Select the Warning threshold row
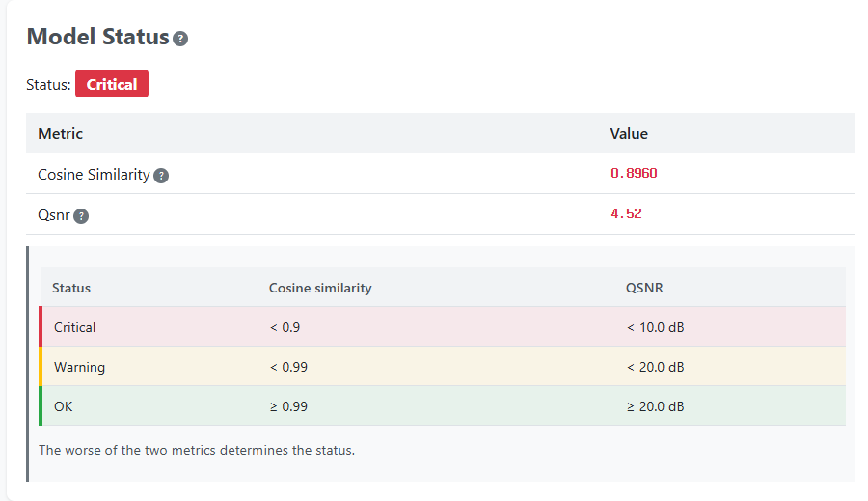This screenshot has height=501, width=868. (443, 366)
